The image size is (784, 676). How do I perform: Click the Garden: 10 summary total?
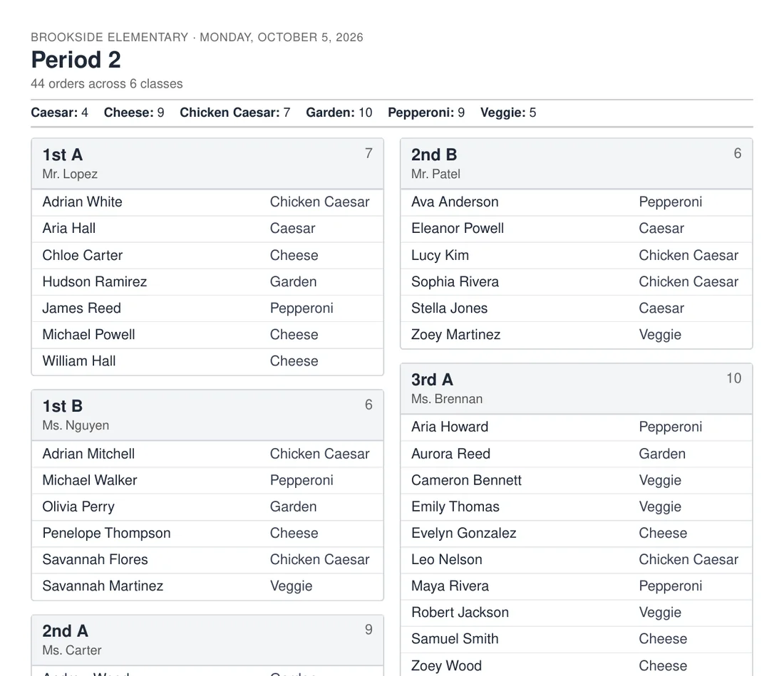339,113
